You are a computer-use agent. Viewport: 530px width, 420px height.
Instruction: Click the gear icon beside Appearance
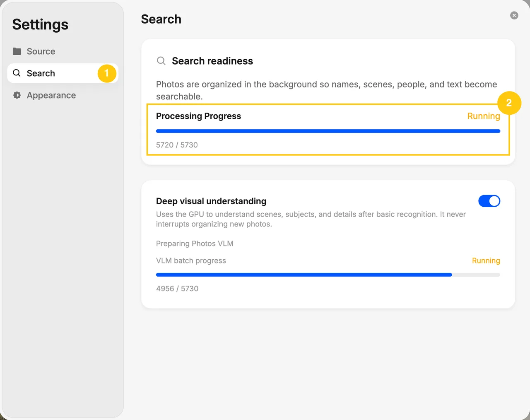tap(17, 95)
